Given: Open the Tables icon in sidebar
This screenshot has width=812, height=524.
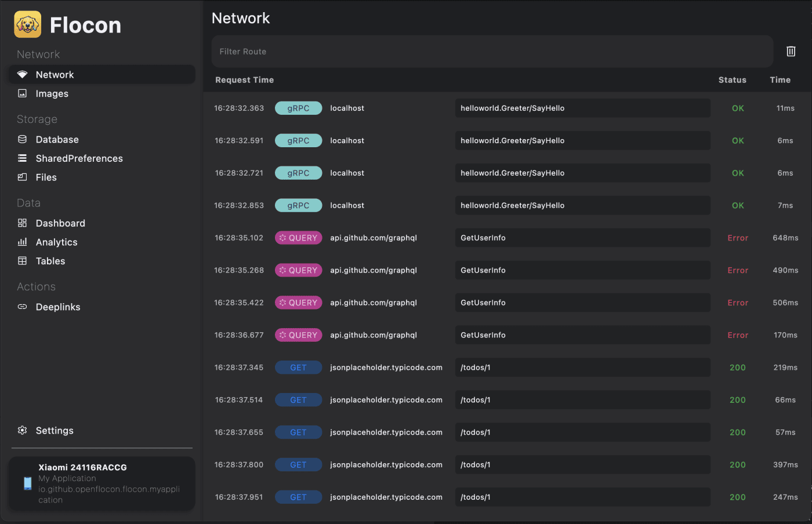Looking at the screenshot, I should tap(23, 261).
